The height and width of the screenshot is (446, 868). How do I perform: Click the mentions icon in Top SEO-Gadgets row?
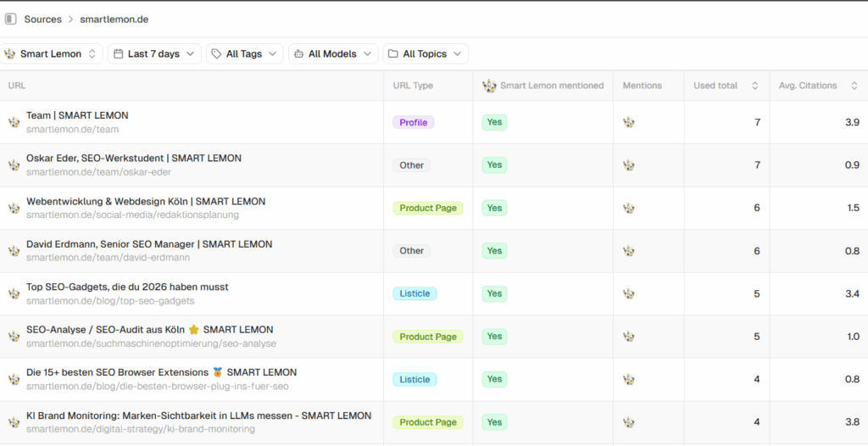[x=628, y=293]
